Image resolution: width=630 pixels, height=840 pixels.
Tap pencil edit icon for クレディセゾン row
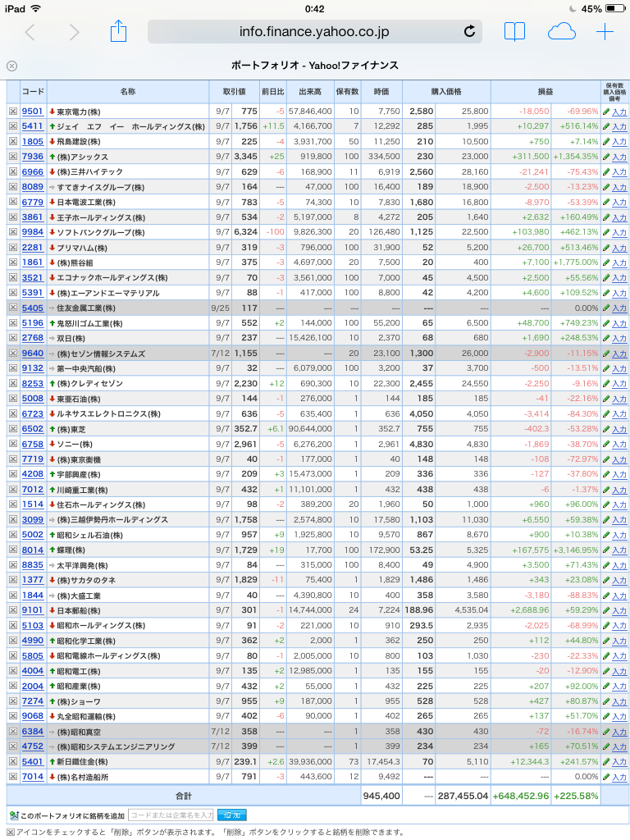point(606,384)
